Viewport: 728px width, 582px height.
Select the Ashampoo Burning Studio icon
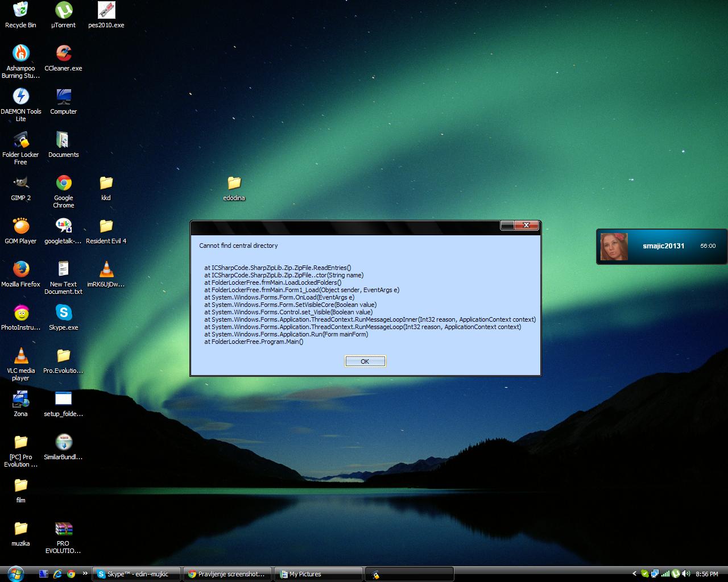20,62
